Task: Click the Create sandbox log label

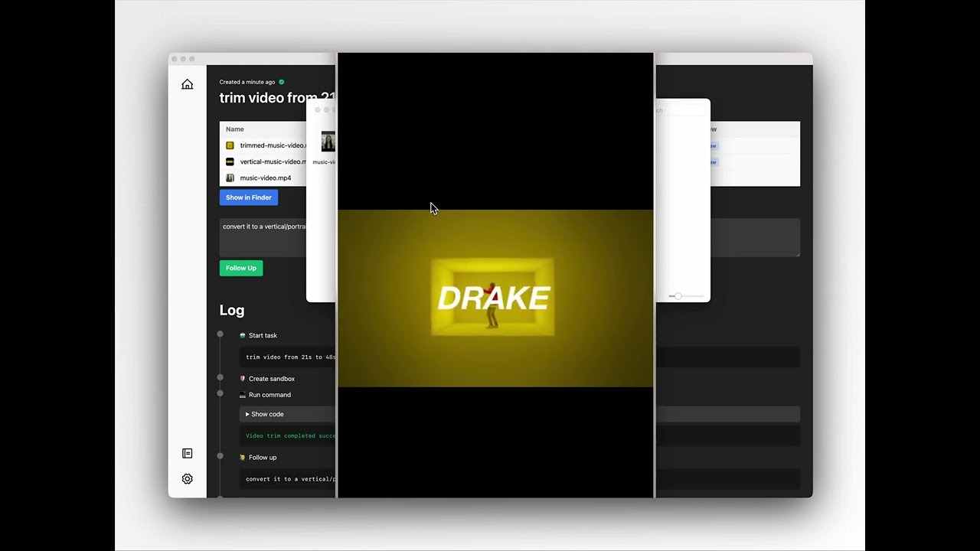Action: [x=272, y=379]
